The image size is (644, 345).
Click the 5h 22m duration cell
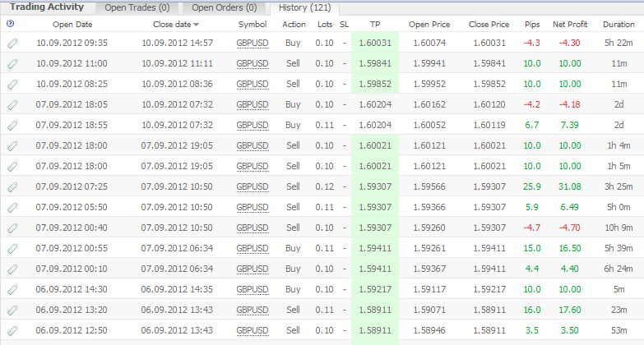(619, 43)
